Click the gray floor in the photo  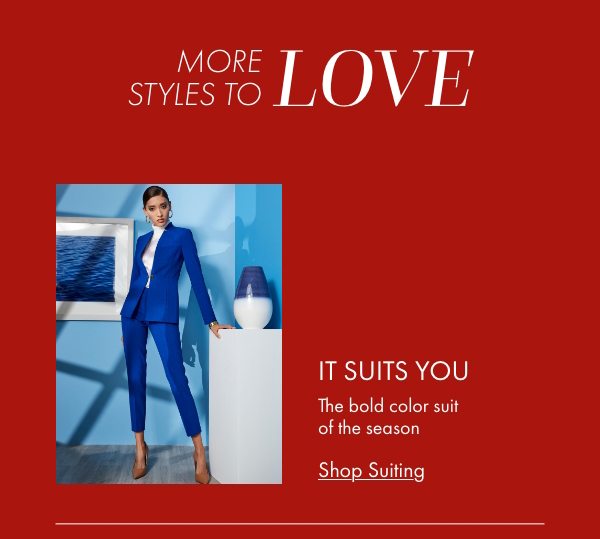(x=115, y=465)
